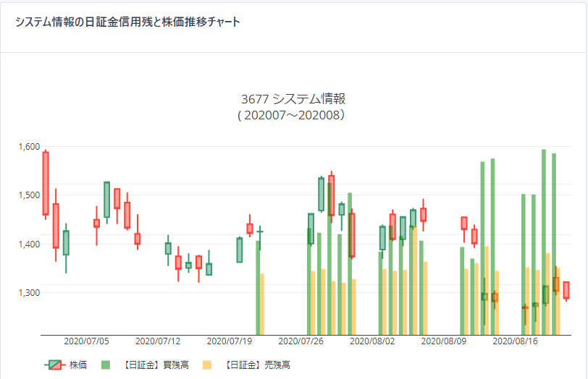Click the 1,600 y-axis value
Screen dimensions: 588x379
28,147
